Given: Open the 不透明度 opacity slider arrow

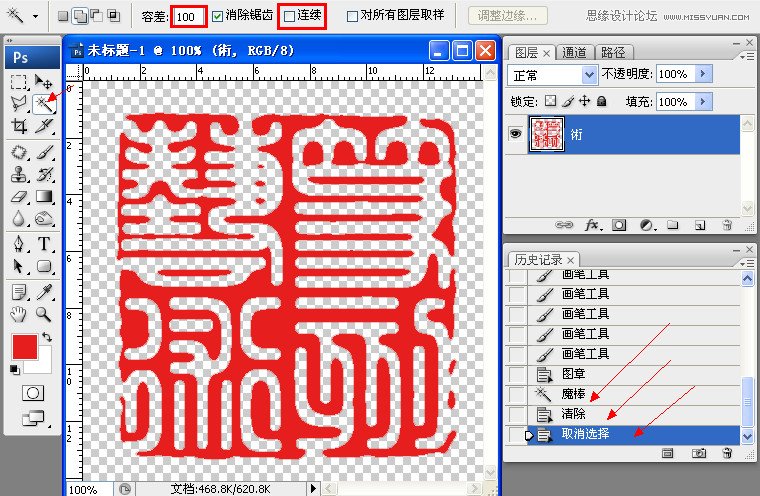Looking at the screenshot, I should click(x=703, y=74).
